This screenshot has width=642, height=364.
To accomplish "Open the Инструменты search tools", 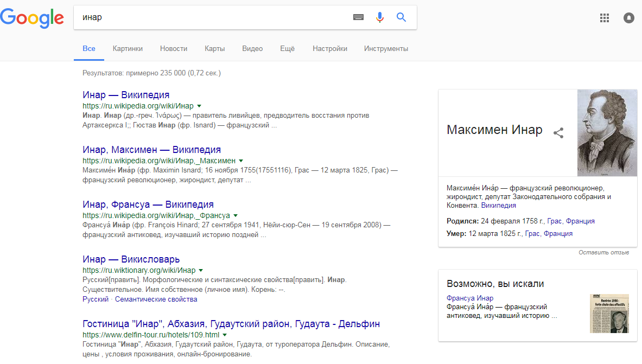I will pyautogui.click(x=386, y=49).
